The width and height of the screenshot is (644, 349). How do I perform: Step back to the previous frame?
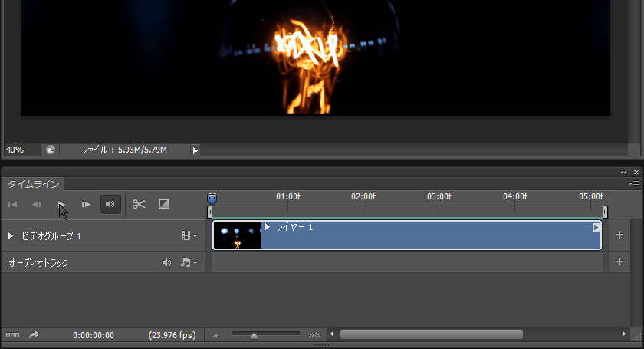pyautogui.click(x=36, y=204)
